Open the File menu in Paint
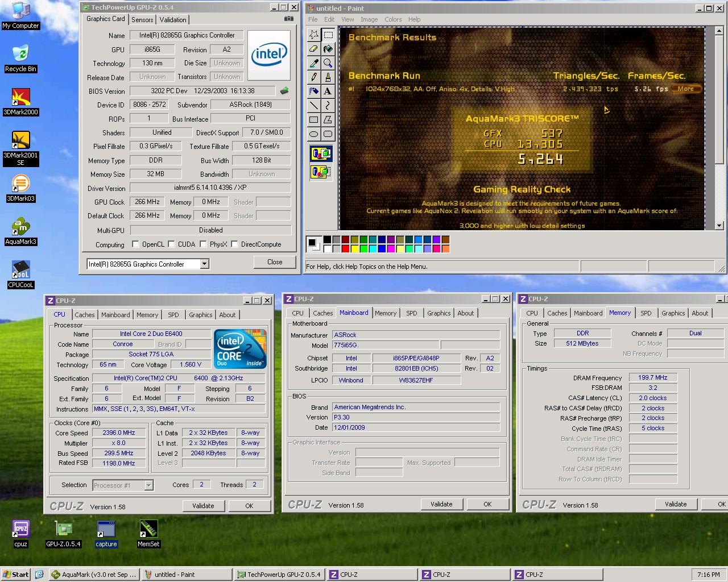 [x=313, y=19]
